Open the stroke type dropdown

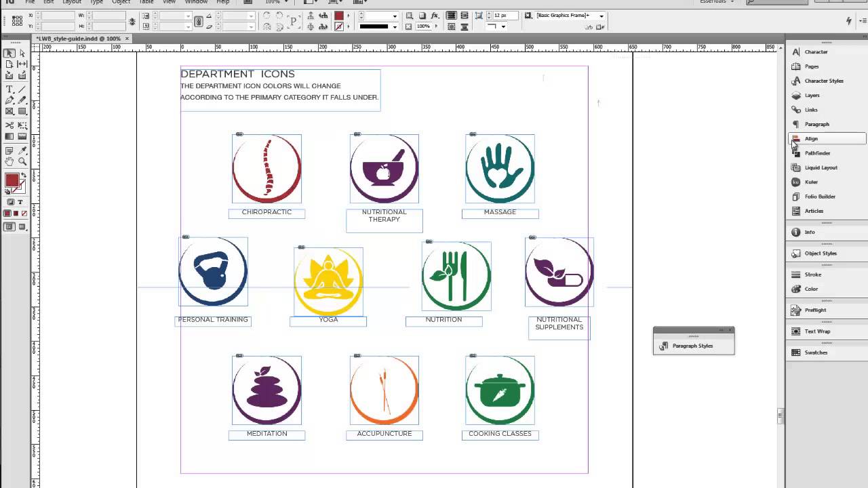pos(395,26)
